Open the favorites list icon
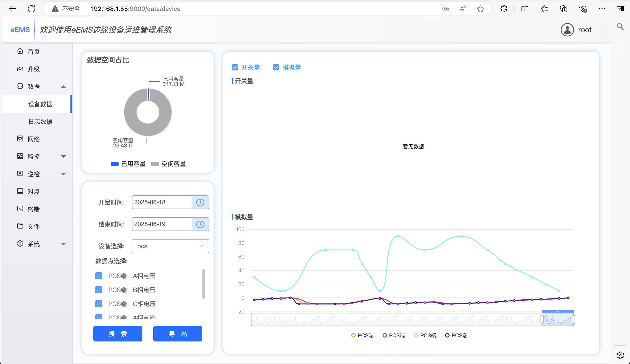The height and width of the screenshot is (364, 630). pos(544,9)
